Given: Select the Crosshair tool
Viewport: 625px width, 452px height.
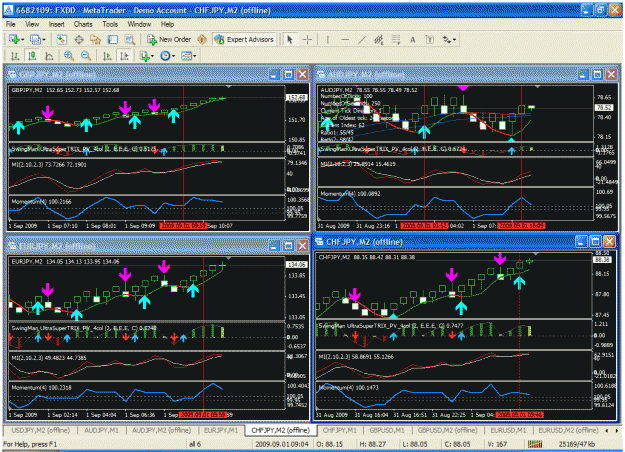Looking at the screenshot, I should click(307, 39).
